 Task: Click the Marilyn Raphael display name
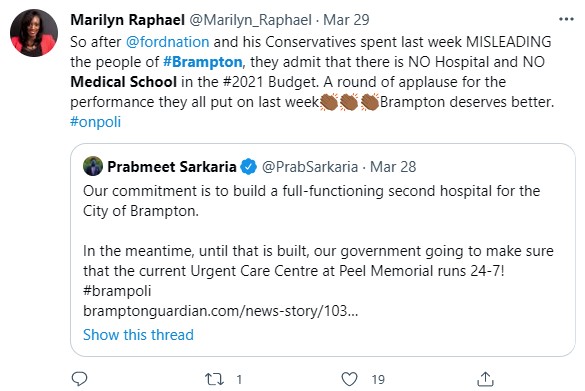click(x=128, y=20)
